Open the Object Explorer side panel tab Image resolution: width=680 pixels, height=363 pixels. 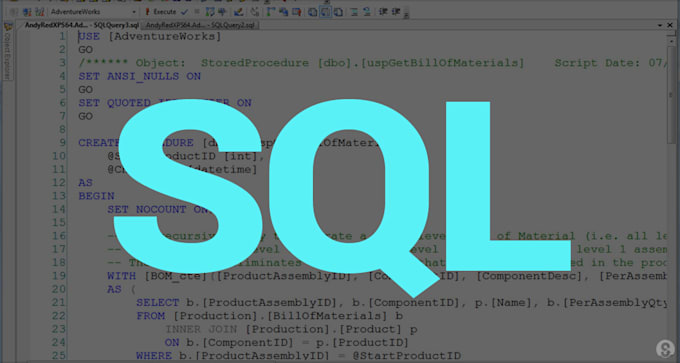[x=7, y=52]
